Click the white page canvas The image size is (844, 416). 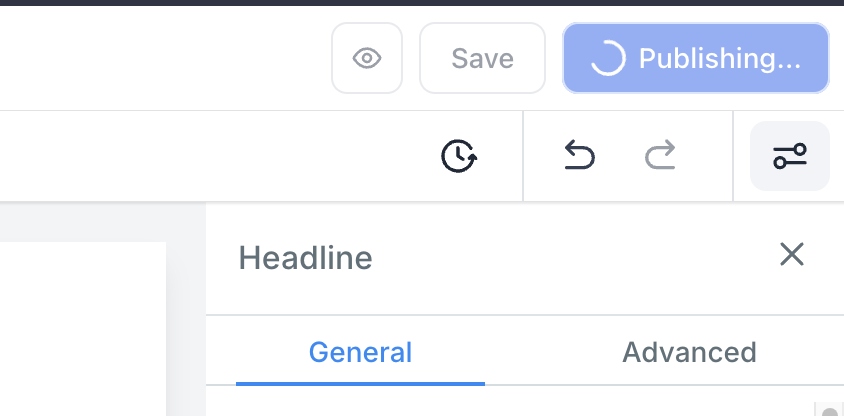[80, 330]
